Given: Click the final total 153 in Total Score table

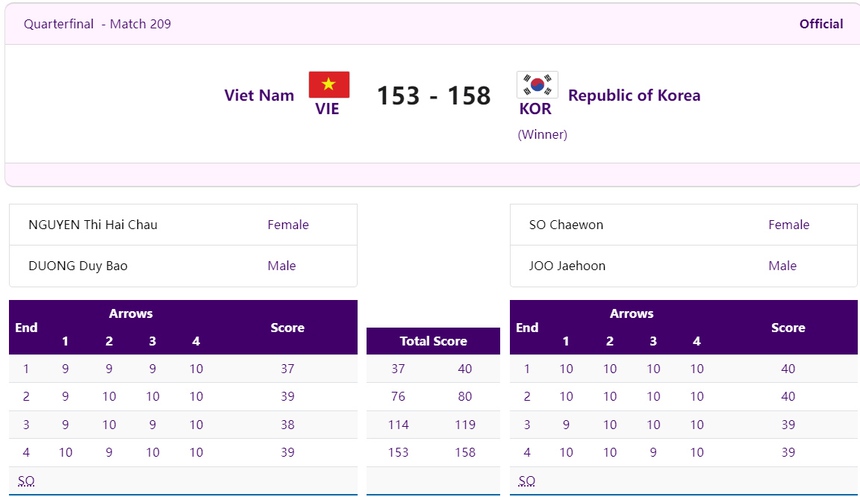Looking at the screenshot, I should [398, 453].
